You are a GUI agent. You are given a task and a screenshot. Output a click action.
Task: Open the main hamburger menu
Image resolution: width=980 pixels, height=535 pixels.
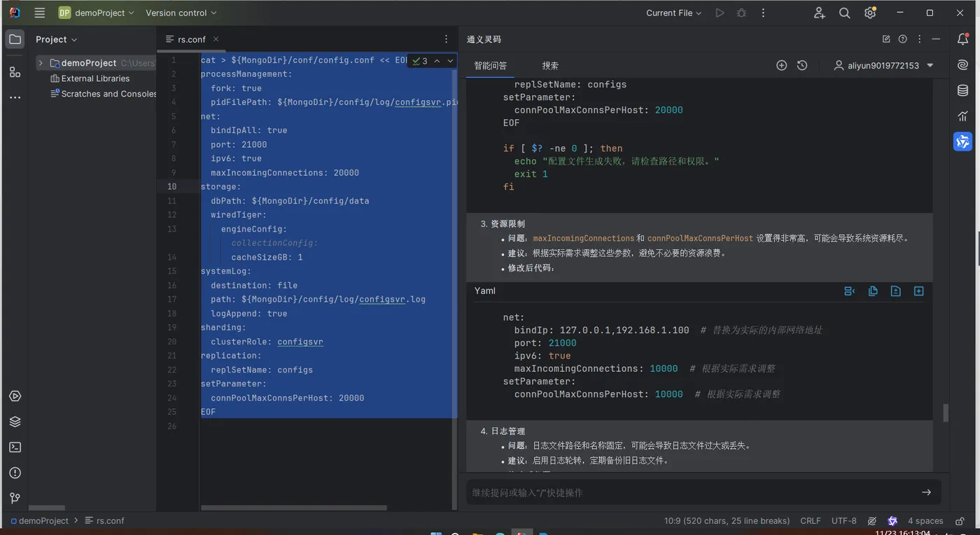[x=40, y=13]
